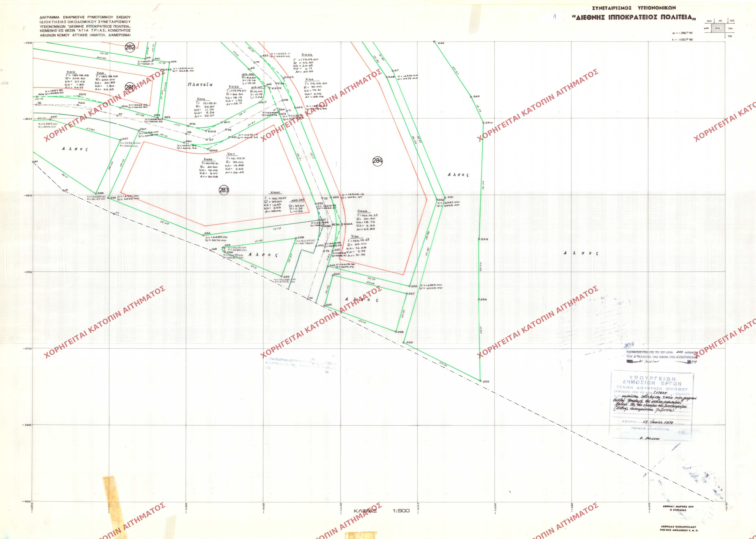The height and width of the screenshot is (539, 756).
Task: Click survey point label 245
Action: point(329,305)
